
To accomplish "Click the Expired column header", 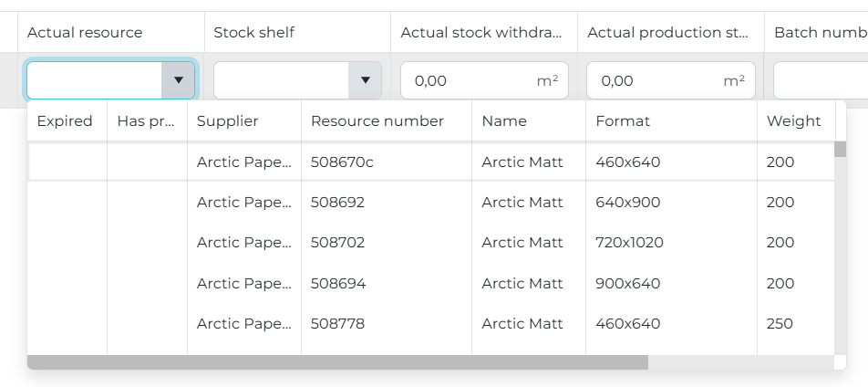I will click(x=65, y=121).
